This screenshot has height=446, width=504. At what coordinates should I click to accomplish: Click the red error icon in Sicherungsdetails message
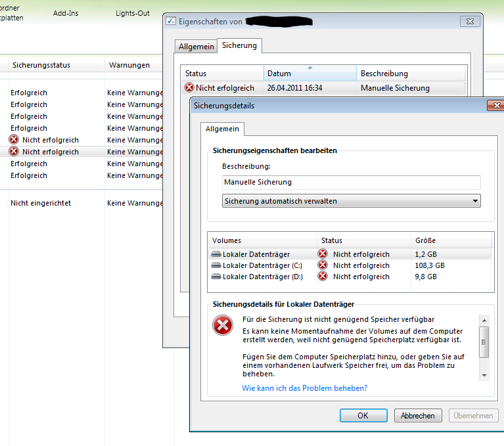[x=222, y=325]
